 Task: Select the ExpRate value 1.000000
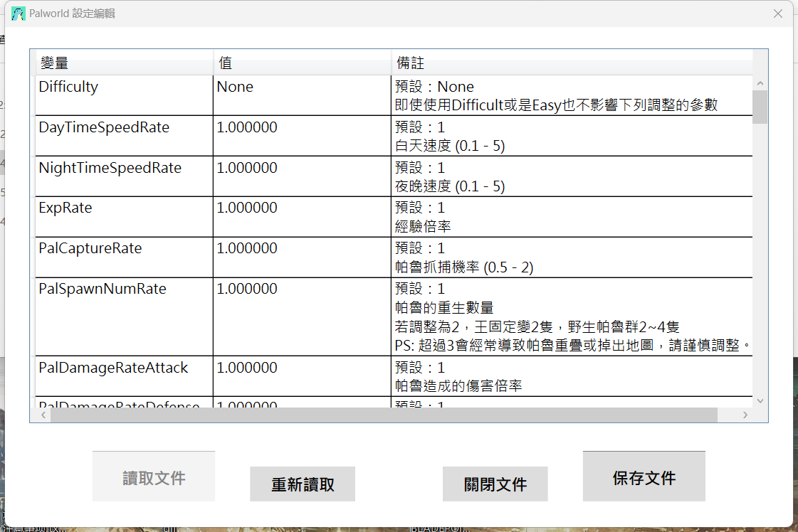[303, 217]
